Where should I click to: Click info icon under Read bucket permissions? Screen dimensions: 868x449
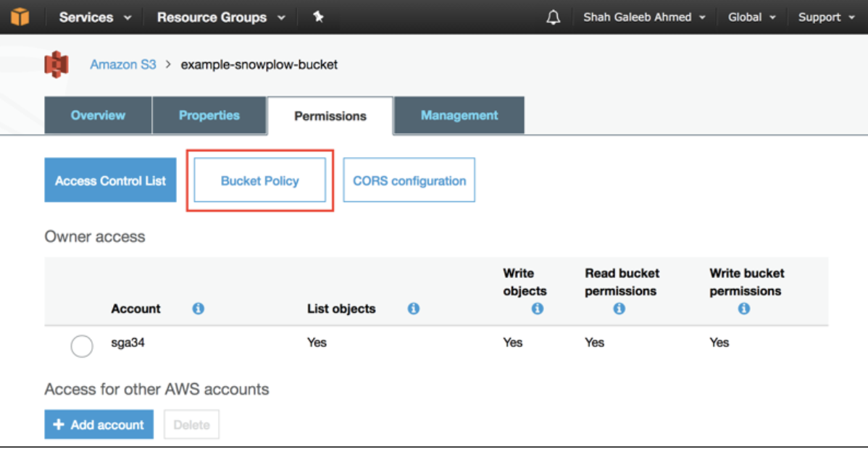[619, 309]
